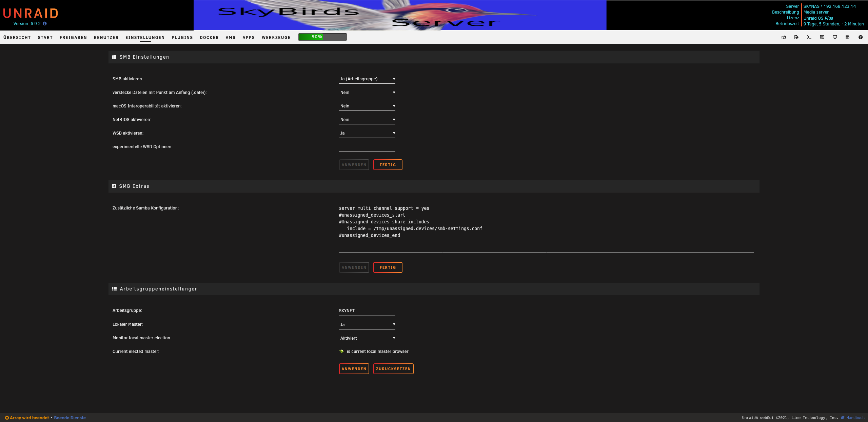Click the UNRAID logo
Viewport: 868px width, 422px height.
point(31,13)
